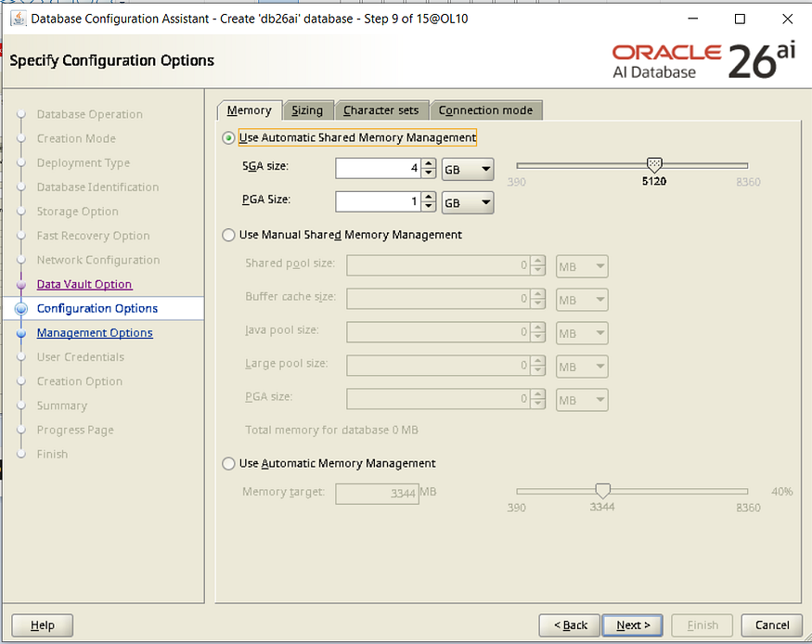This screenshot has width=812, height=644.
Task: Open the Java pool size MB dropdown
Action: pyautogui.click(x=582, y=333)
